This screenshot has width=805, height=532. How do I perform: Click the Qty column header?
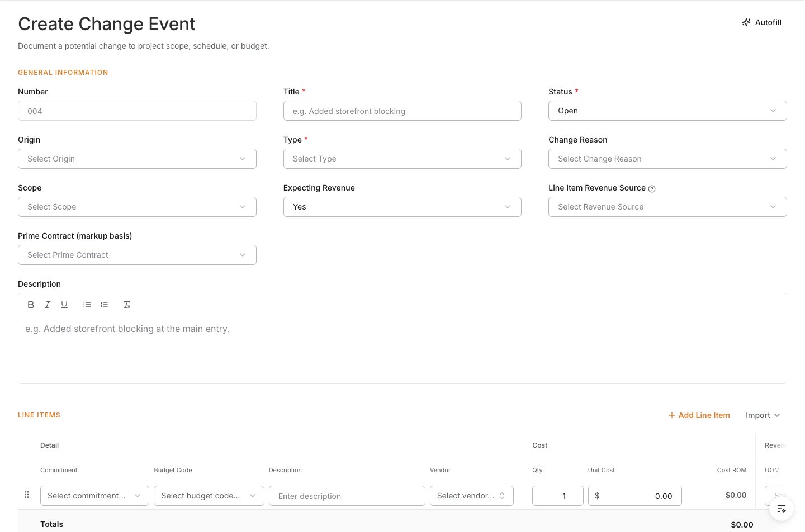[x=537, y=470]
